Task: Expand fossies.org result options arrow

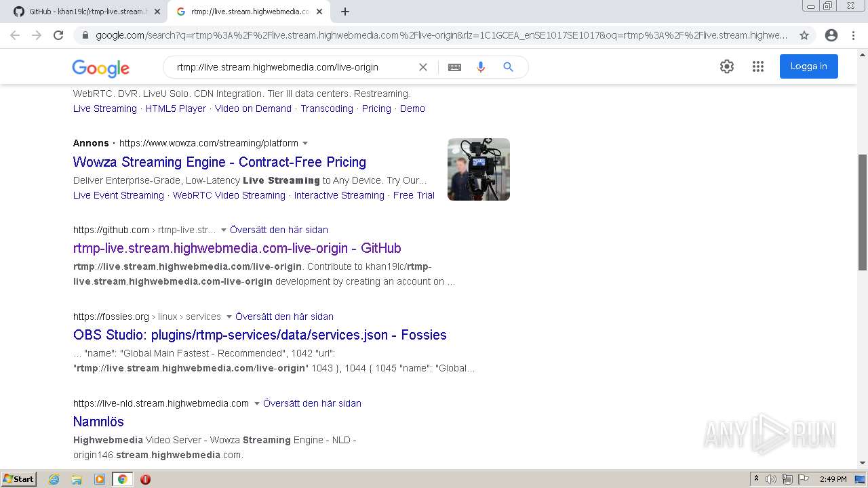Action: (x=229, y=317)
